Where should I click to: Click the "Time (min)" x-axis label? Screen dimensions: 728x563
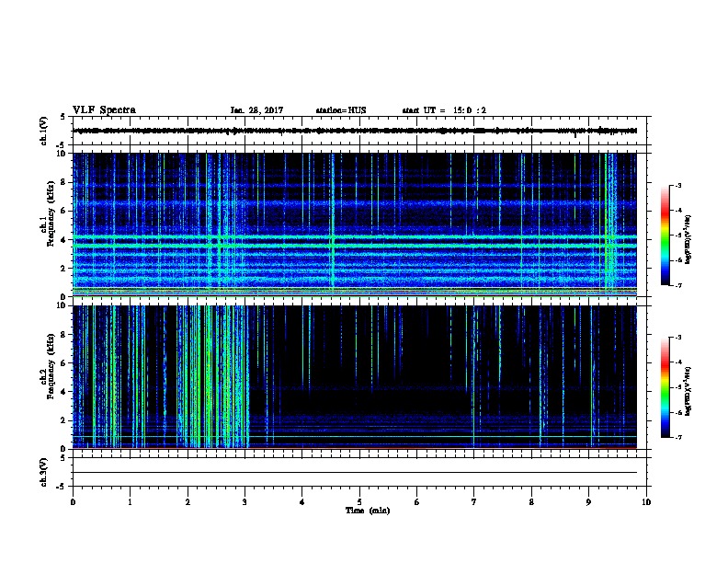368,511
